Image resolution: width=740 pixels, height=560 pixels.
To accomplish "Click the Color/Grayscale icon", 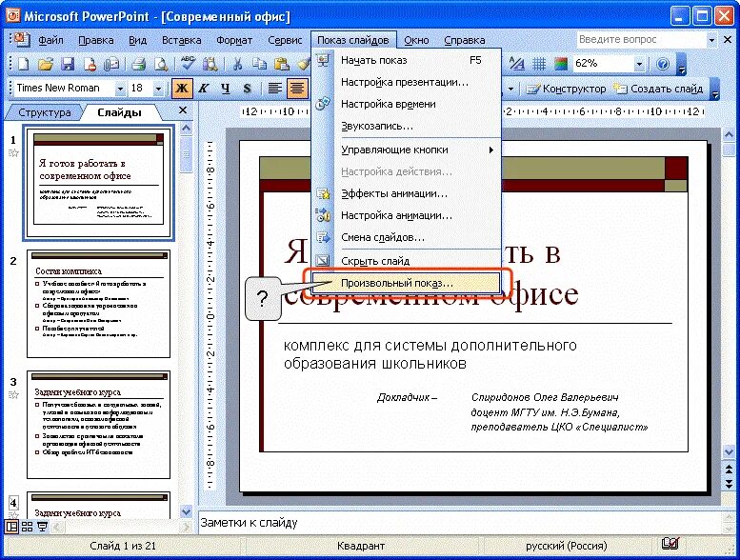I will point(561,64).
